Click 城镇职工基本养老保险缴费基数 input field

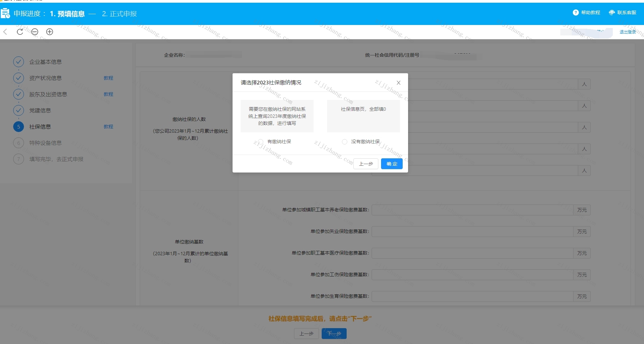pyautogui.click(x=472, y=210)
